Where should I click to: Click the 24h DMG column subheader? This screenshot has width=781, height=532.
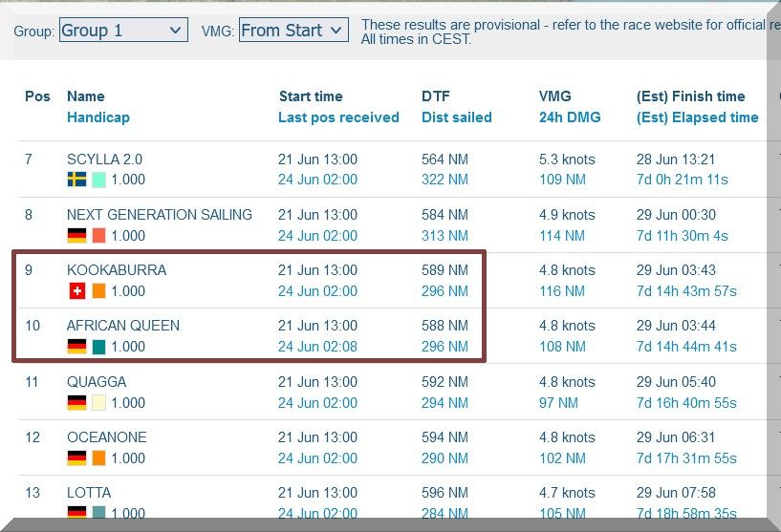coord(570,117)
